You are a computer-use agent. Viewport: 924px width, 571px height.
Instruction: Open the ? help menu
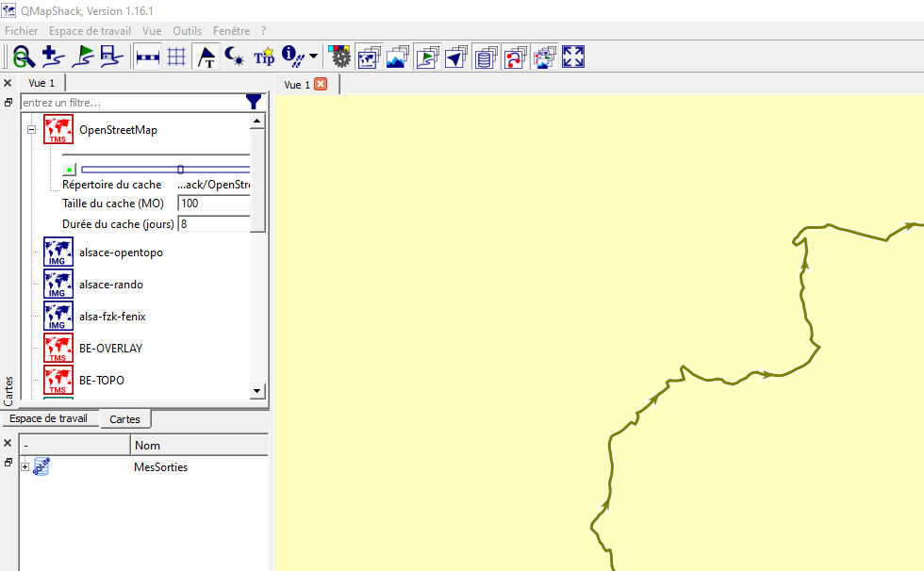[263, 30]
